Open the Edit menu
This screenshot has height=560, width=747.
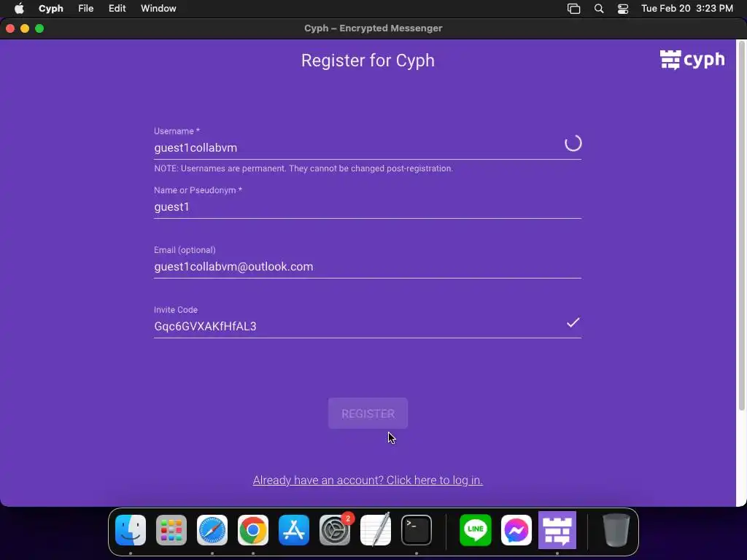(x=117, y=9)
